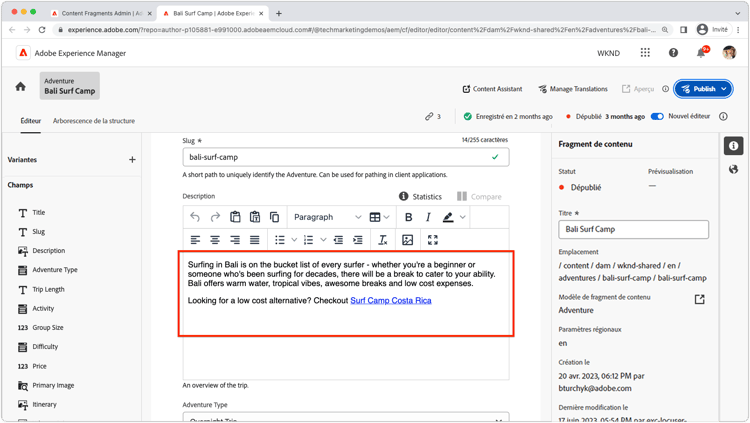Switch to the Éditeur tab
The width and height of the screenshot is (750, 423).
point(31,121)
